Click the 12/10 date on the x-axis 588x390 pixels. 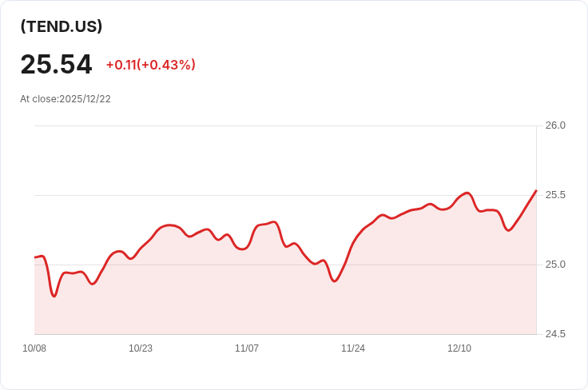coord(459,348)
